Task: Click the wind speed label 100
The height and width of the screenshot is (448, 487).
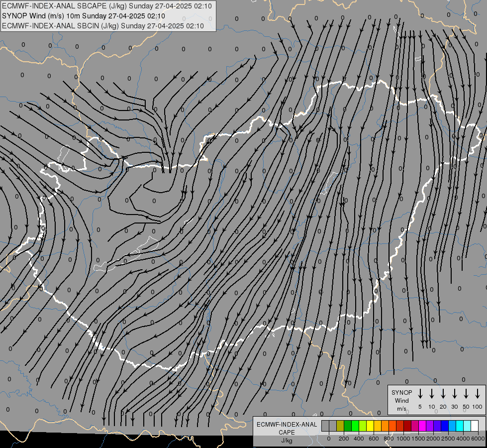Action: pos(478,407)
